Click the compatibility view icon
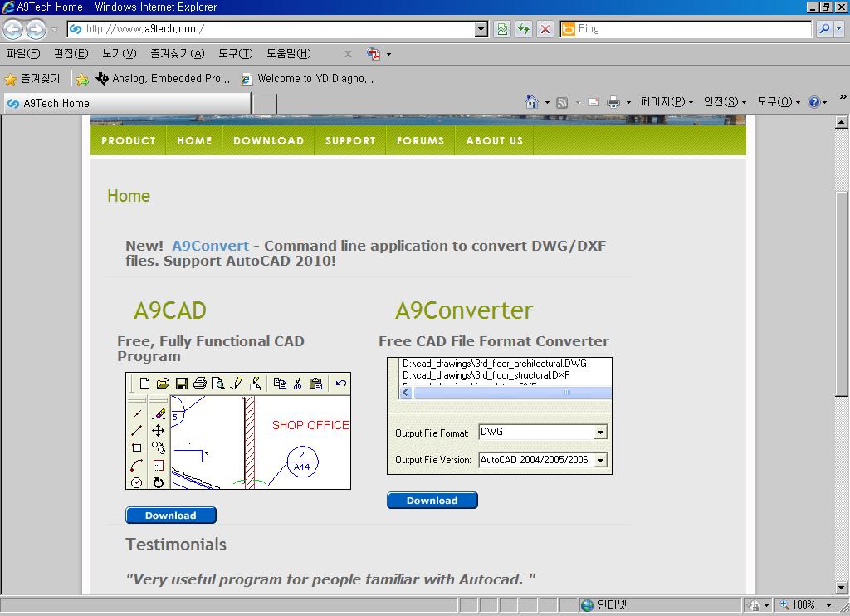 pos(502,29)
